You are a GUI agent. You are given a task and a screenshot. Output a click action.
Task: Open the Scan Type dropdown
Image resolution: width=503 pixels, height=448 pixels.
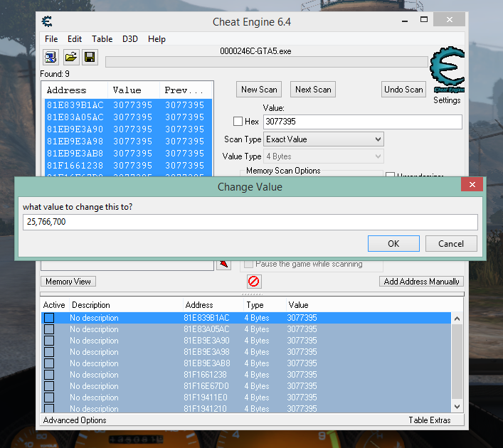point(324,139)
